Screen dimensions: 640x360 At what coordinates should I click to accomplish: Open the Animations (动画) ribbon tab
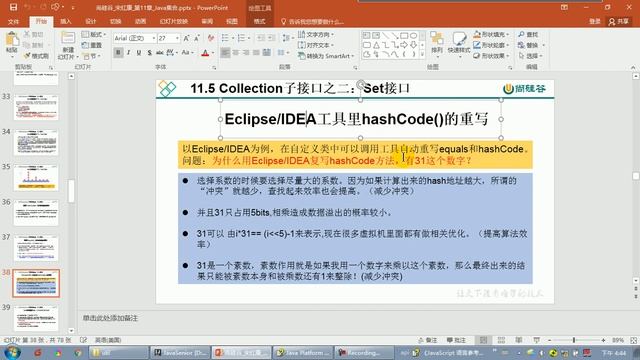[140, 22]
